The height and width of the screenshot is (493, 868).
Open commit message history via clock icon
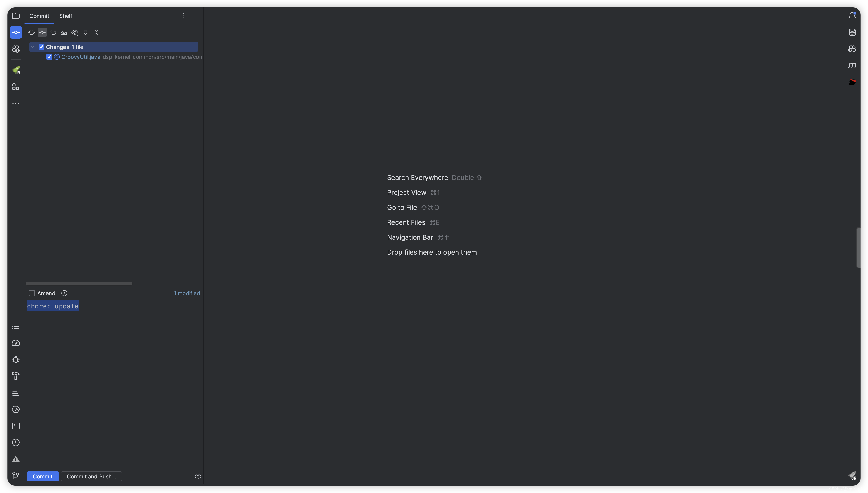64,293
